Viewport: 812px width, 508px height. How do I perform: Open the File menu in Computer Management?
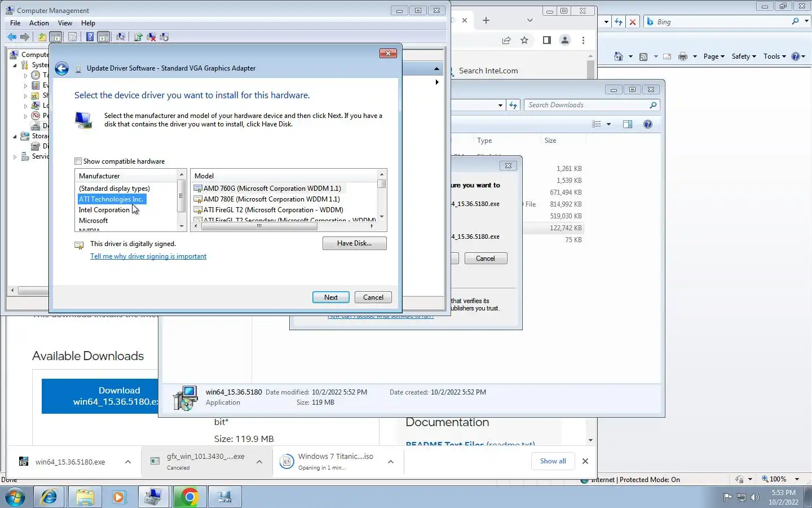15,23
